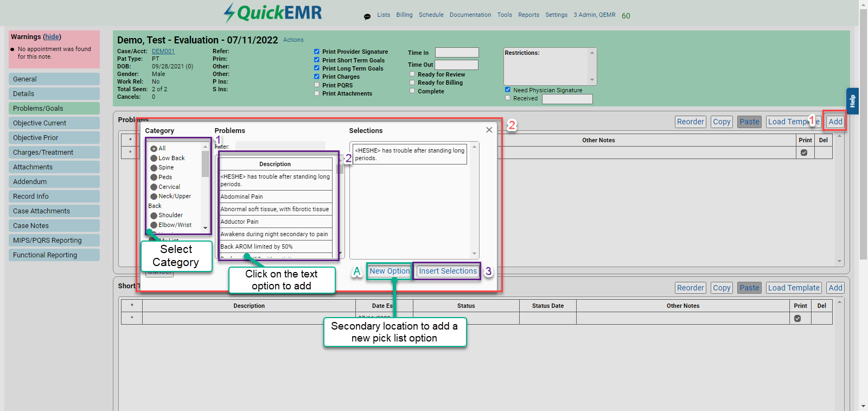The width and height of the screenshot is (868, 411).
Task: Enable Print PQRS checkbox
Action: [x=317, y=85]
